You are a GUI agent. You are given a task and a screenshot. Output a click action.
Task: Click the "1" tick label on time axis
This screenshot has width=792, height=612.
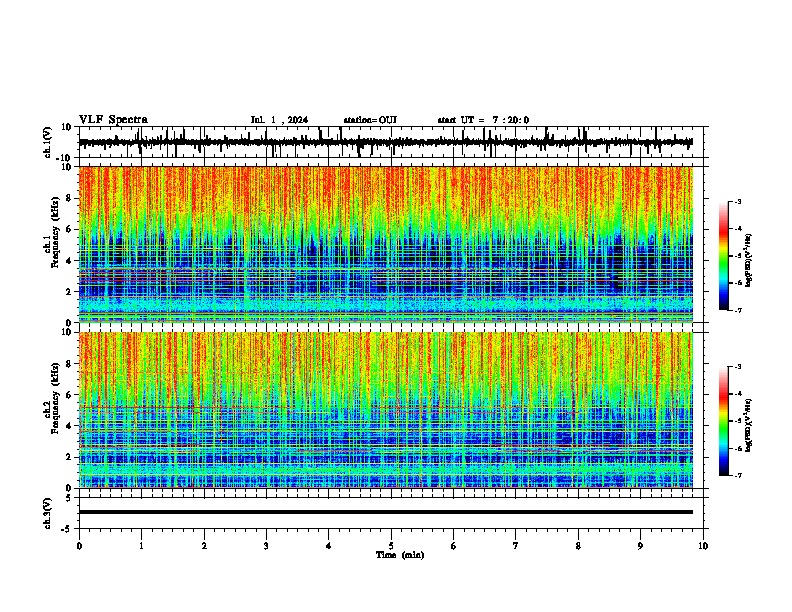[x=142, y=546]
